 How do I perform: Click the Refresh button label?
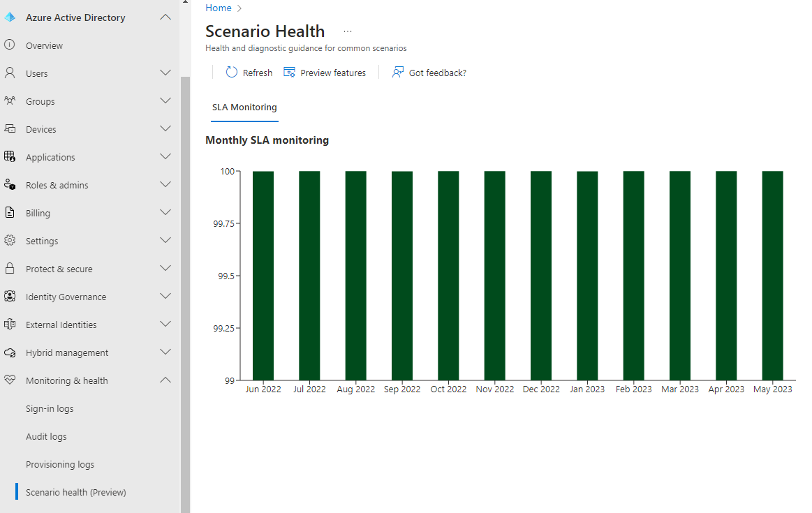(258, 73)
